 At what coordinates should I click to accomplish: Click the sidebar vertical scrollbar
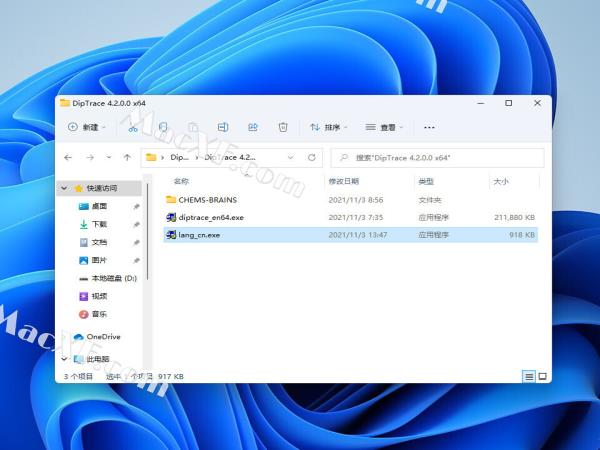coord(147,230)
